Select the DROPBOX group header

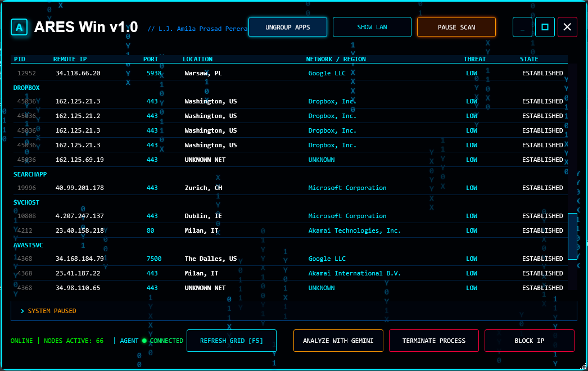coord(26,88)
